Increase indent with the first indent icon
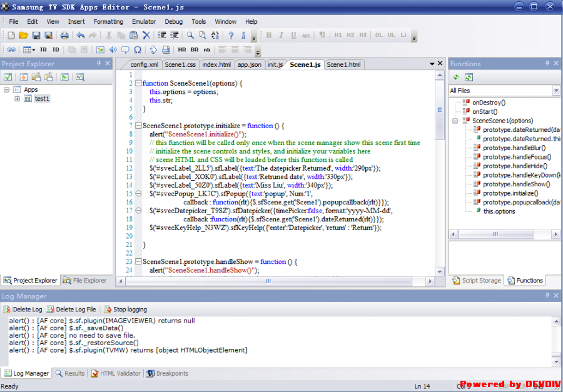The height and width of the screenshot is (392, 563). [x=162, y=35]
